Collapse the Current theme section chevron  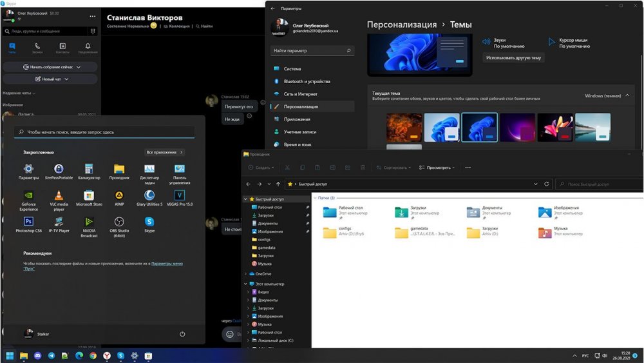click(628, 95)
